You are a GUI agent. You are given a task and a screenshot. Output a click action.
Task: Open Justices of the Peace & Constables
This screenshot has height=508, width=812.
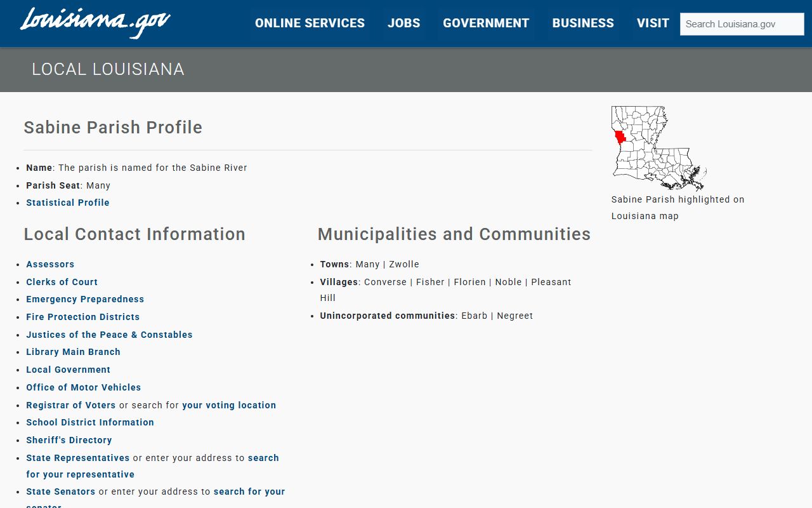(x=109, y=335)
